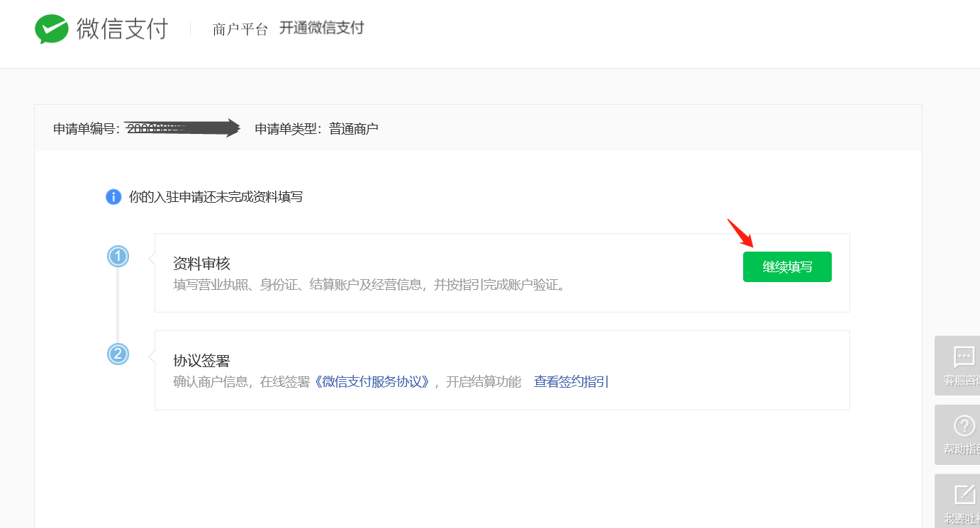Click step 2 circle indicator

[118, 354]
